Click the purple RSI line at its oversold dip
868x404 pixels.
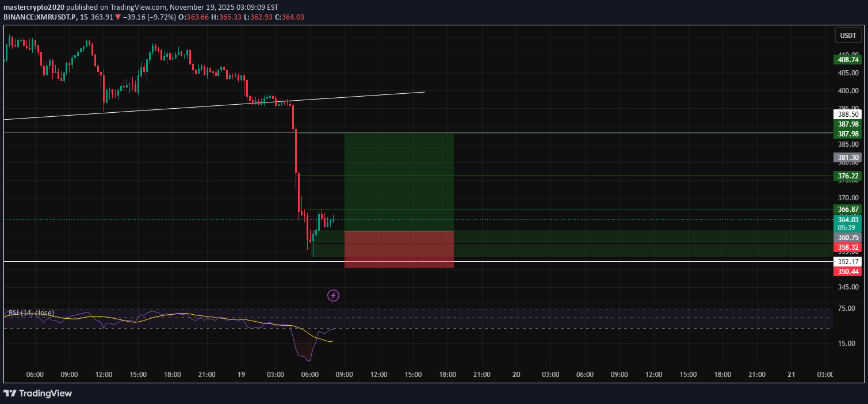click(308, 360)
